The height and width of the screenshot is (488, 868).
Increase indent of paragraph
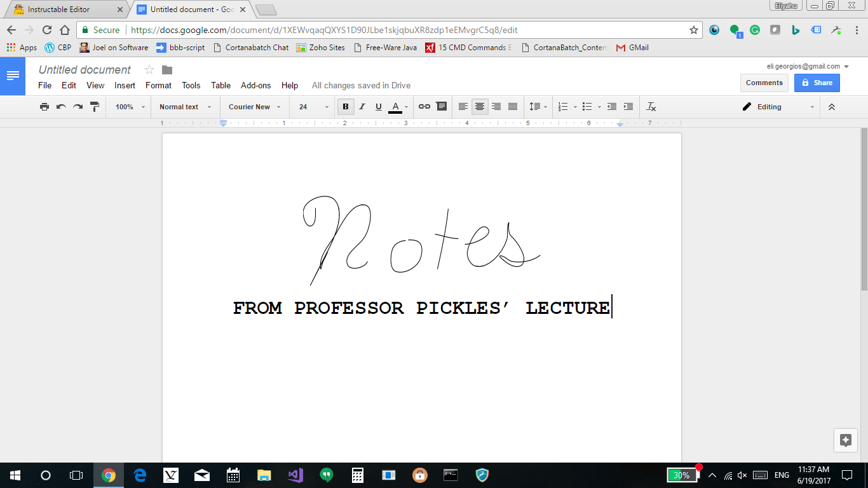click(x=628, y=107)
